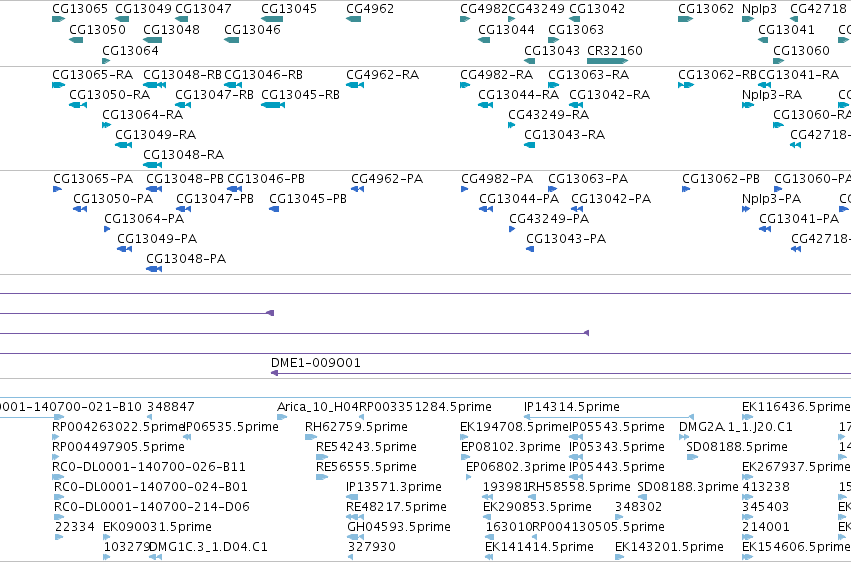Click the CG13048-PA protein label
851x562 pixels.
click(186, 259)
